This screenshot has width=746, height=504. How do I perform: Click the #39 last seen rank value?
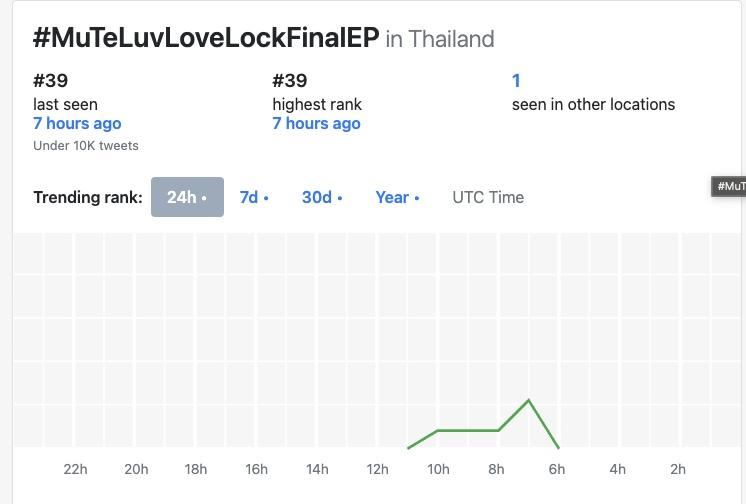point(50,81)
